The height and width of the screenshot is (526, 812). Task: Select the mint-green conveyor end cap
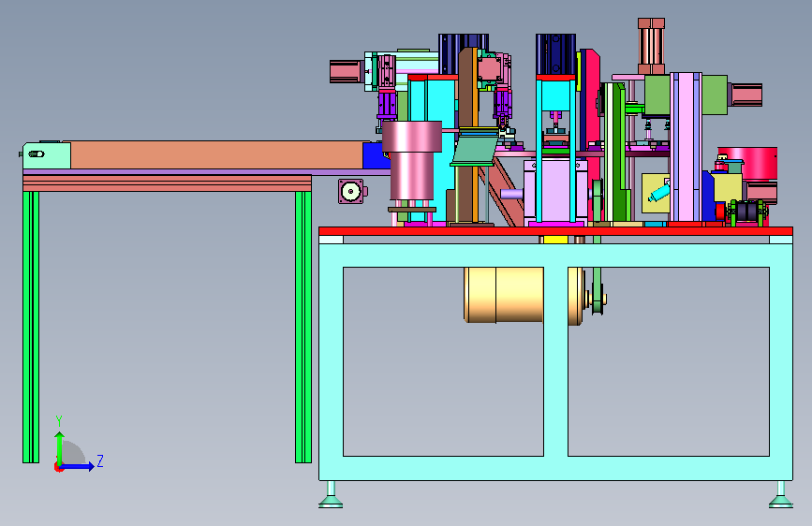(x=47, y=155)
